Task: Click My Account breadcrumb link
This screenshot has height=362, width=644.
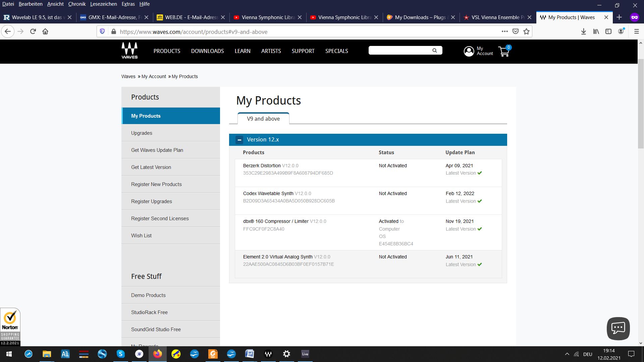Action: coord(154,76)
